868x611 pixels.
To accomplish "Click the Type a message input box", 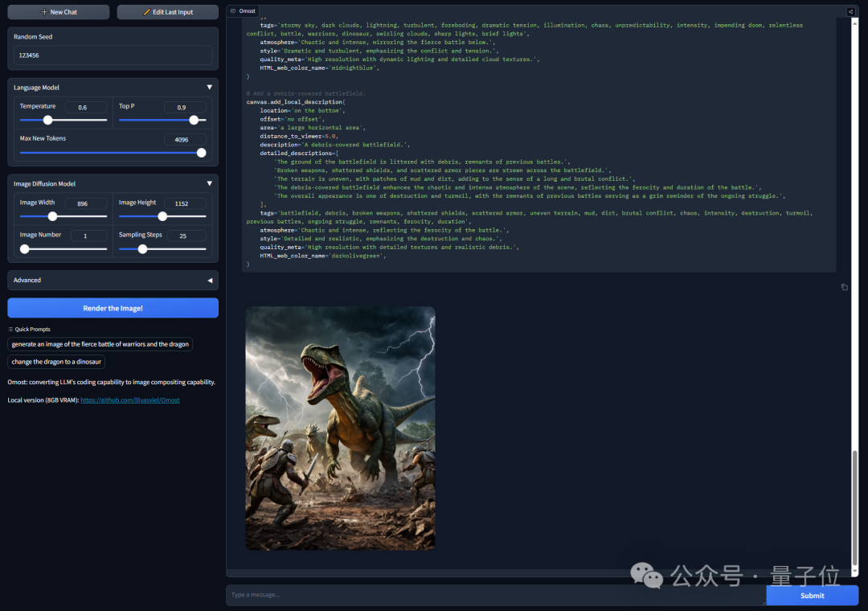I will (495, 595).
